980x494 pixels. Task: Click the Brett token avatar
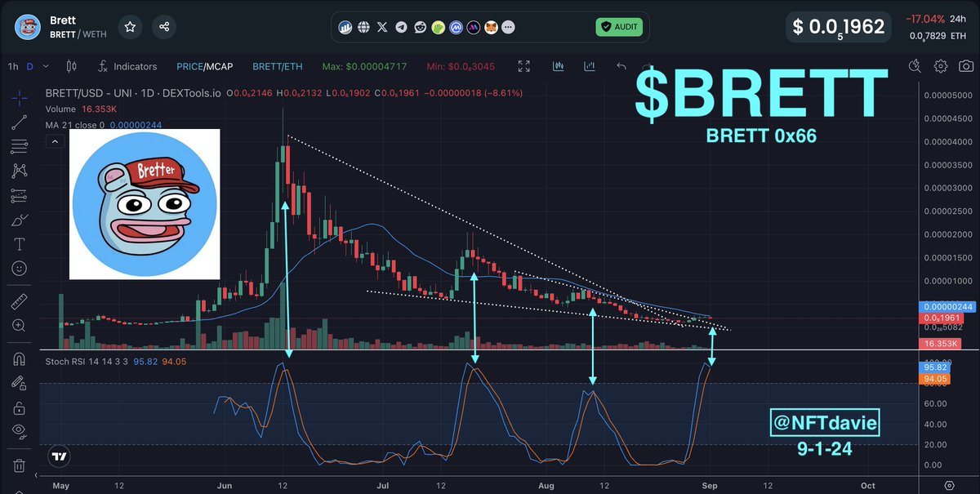tap(29, 27)
